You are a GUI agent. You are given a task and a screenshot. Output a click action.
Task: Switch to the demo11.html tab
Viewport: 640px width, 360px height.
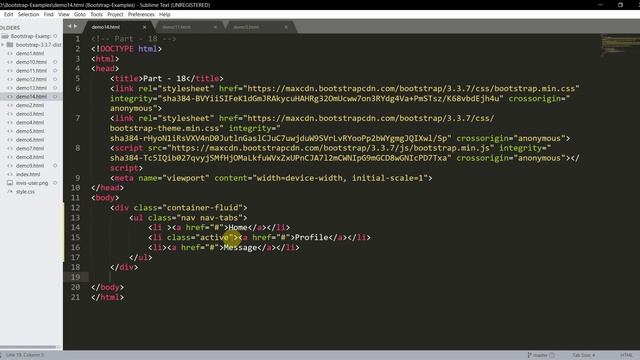pyautogui.click(x=176, y=27)
